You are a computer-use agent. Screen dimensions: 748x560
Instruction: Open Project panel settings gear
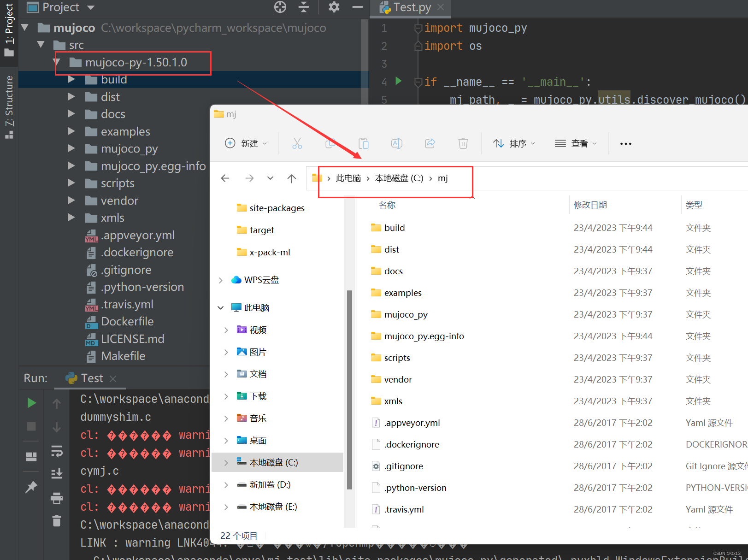click(x=334, y=7)
